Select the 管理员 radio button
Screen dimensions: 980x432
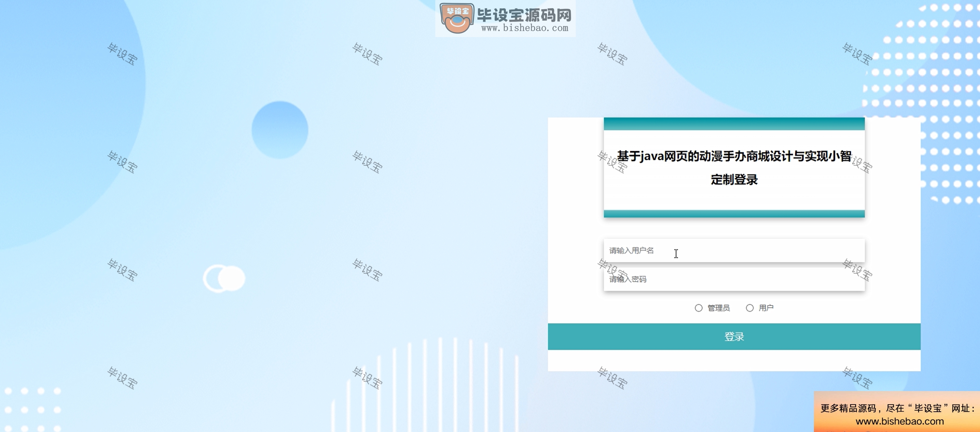point(698,308)
